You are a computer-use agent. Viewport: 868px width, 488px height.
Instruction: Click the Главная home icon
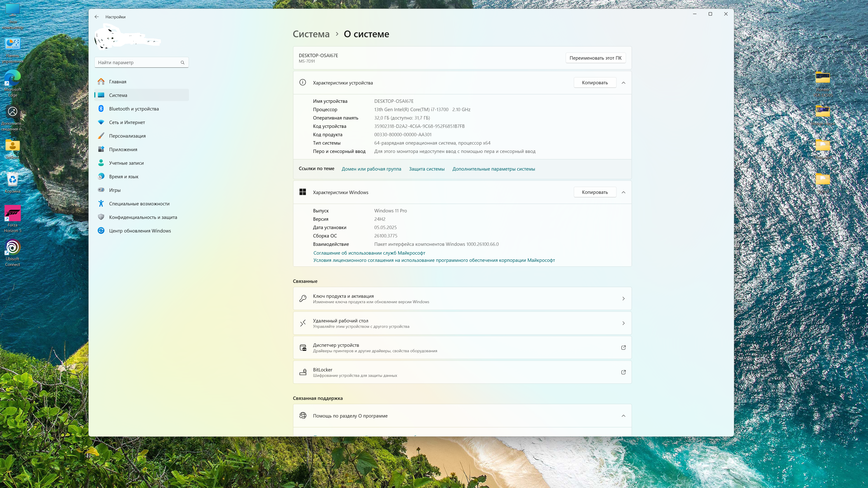(x=101, y=82)
